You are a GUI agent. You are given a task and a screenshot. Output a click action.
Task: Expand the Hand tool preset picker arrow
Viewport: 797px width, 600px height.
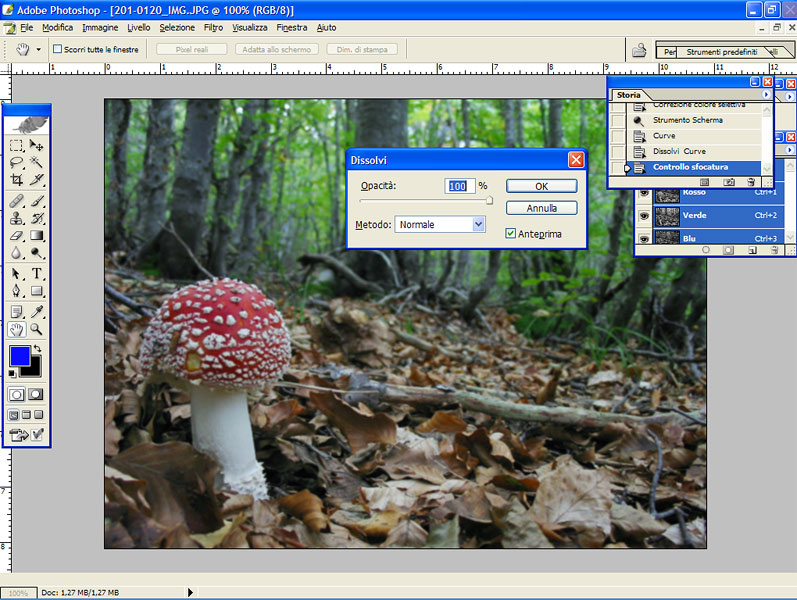(x=39, y=49)
